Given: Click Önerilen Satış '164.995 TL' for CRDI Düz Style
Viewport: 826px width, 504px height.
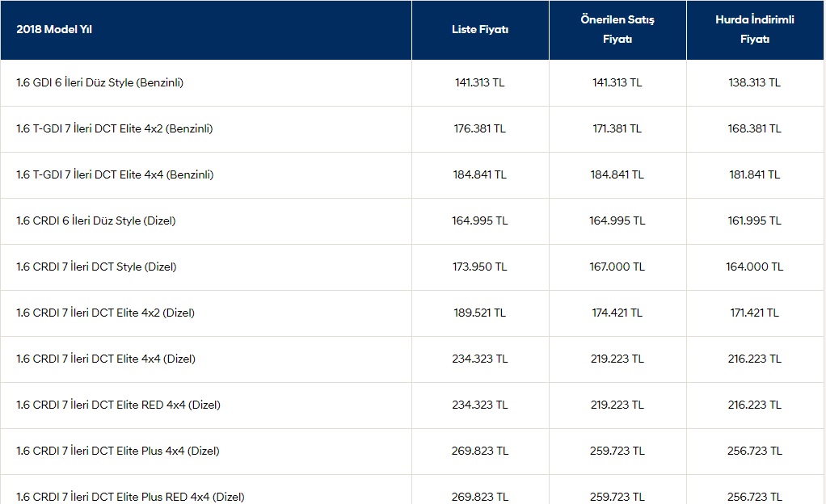Looking at the screenshot, I should click(617, 221).
